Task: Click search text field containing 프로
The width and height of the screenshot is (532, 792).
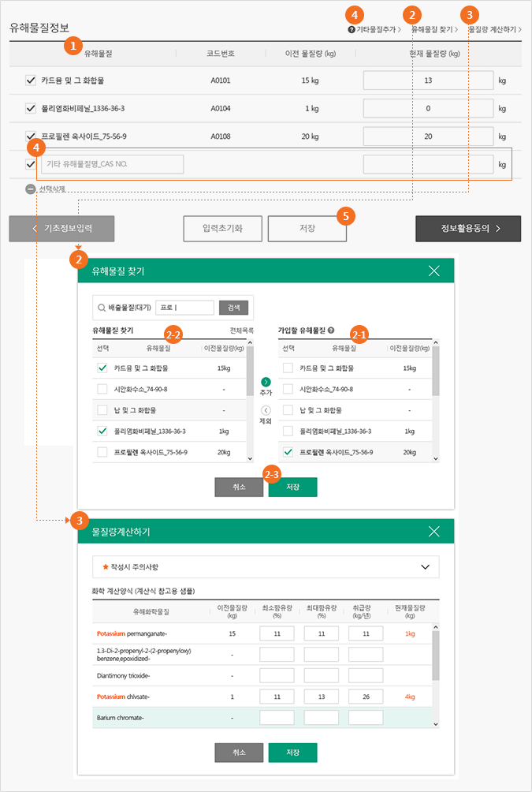Action: pos(184,308)
